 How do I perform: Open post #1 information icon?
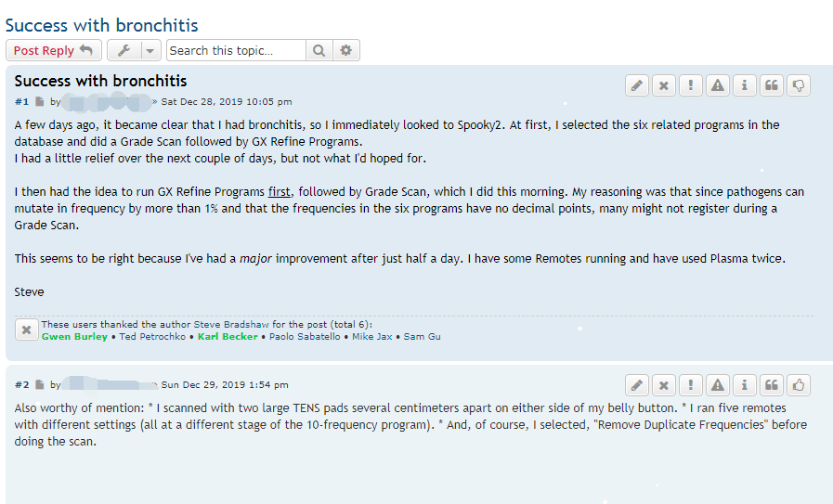744,85
